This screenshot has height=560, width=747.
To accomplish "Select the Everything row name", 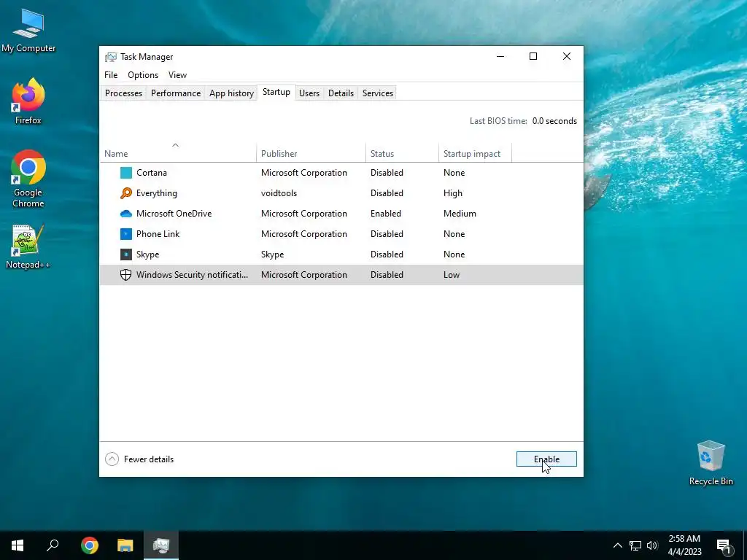I will pos(157,193).
